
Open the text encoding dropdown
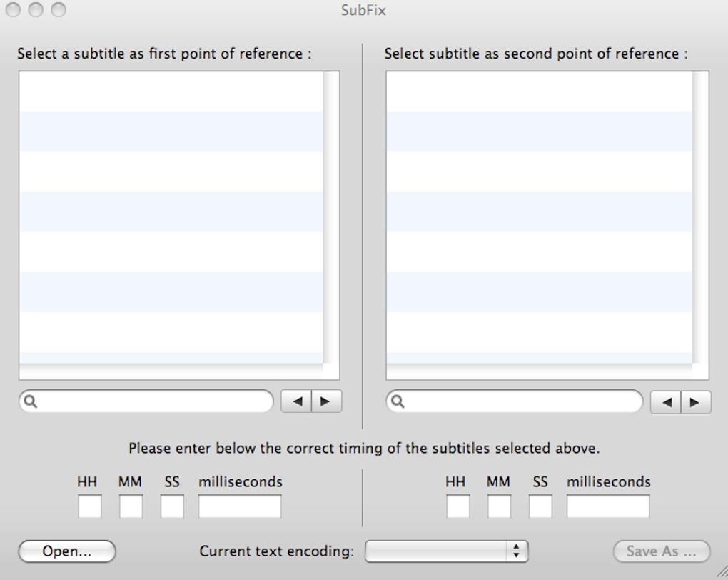coord(446,551)
